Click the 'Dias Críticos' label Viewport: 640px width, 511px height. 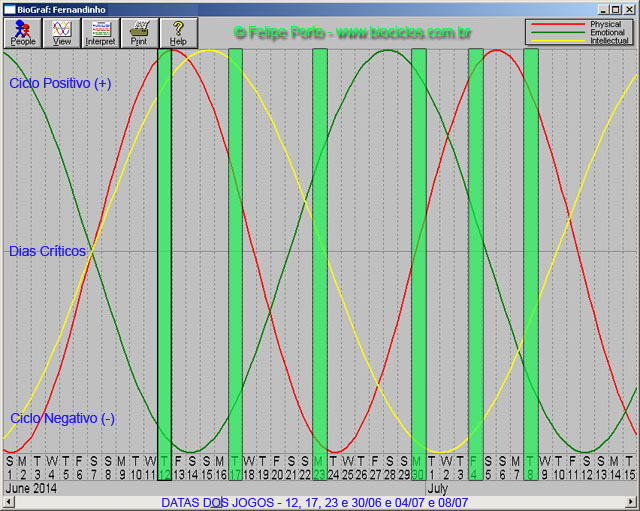47,251
